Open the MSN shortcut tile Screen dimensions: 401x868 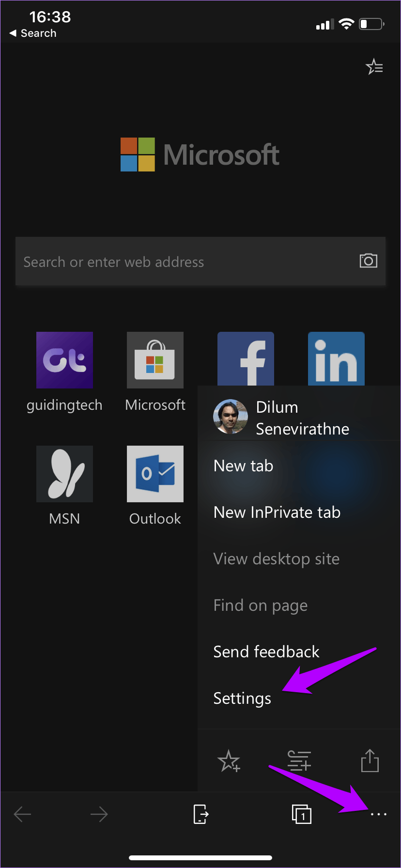[x=64, y=474]
